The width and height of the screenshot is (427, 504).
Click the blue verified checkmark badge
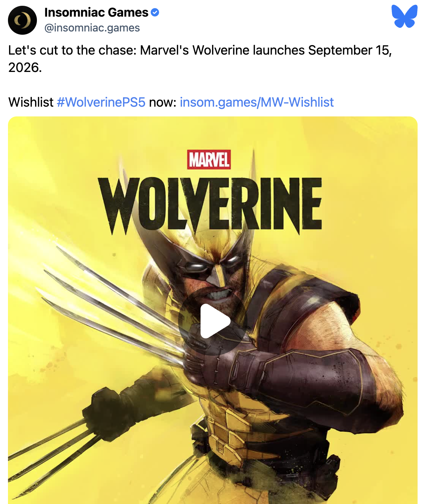155,13
